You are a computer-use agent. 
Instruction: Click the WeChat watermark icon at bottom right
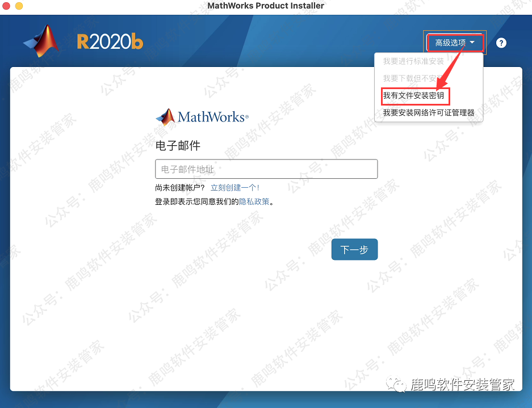point(396,384)
